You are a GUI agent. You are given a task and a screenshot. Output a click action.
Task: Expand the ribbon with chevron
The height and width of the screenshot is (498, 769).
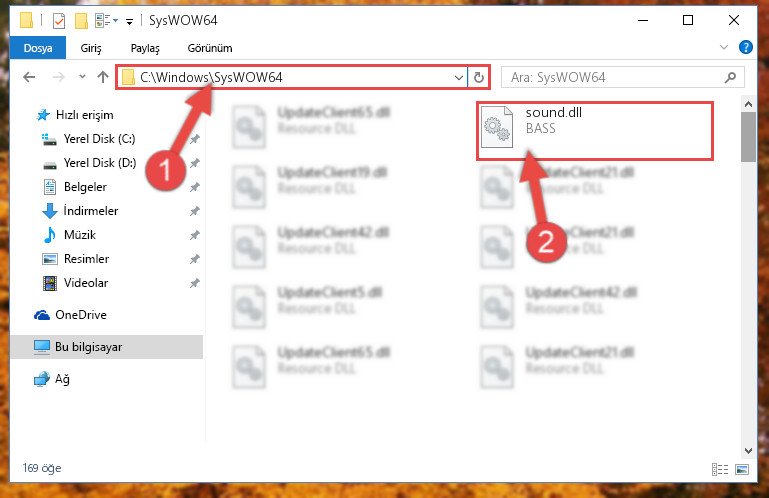tap(723, 47)
